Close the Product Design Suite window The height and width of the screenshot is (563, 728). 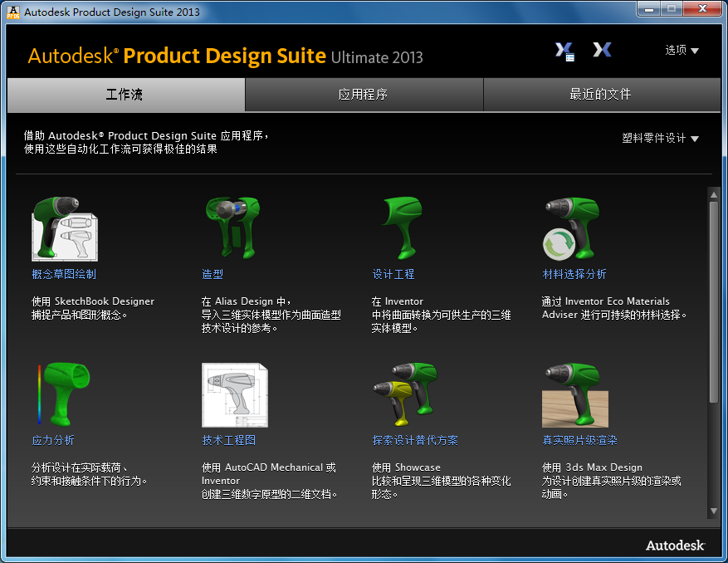(x=703, y=9)
